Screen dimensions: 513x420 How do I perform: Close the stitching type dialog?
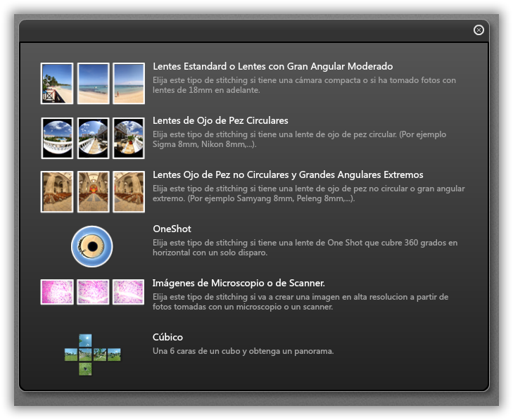479,30
